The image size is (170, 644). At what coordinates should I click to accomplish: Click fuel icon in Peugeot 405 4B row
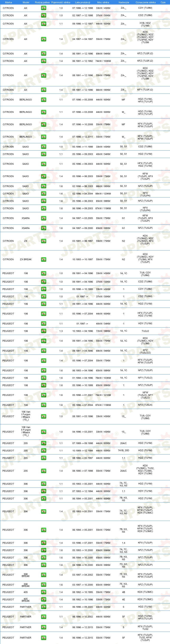point(43,592)
